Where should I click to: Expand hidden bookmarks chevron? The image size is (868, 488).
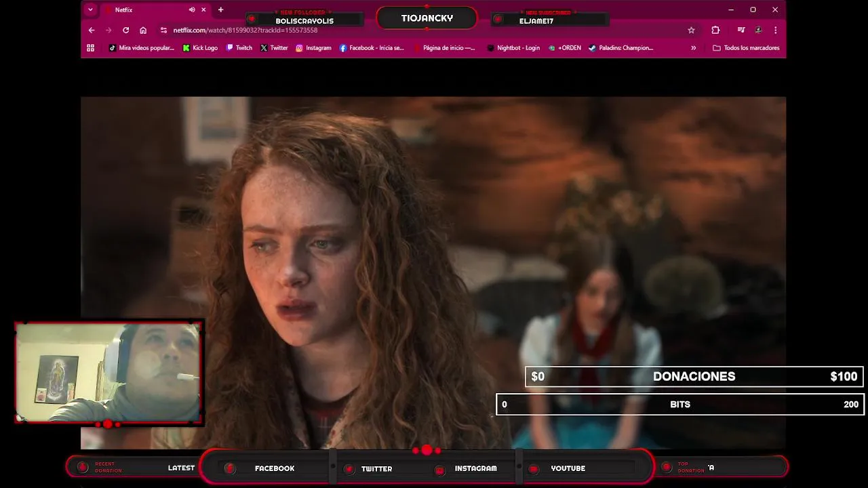coord(693,48)
